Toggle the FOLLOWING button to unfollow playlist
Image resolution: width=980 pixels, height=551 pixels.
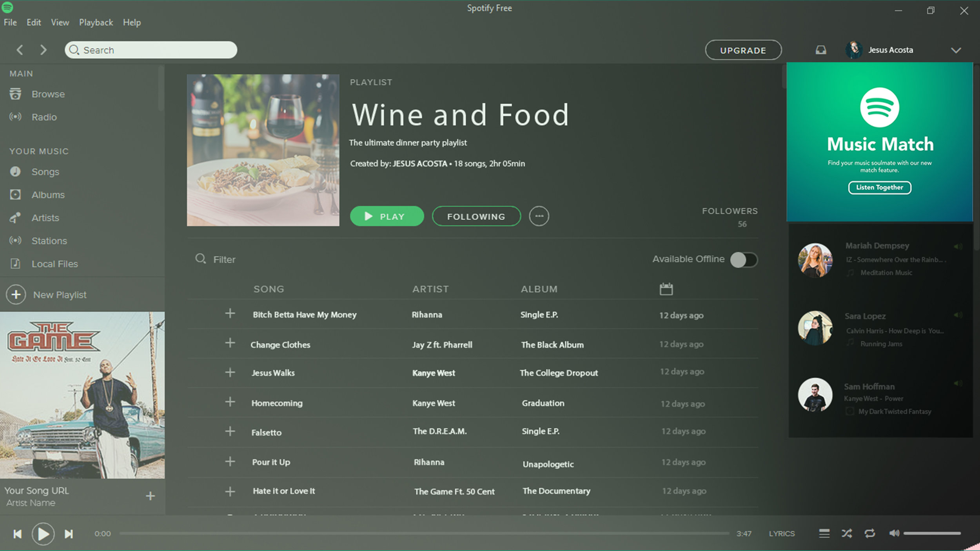[x=476, y=216]
